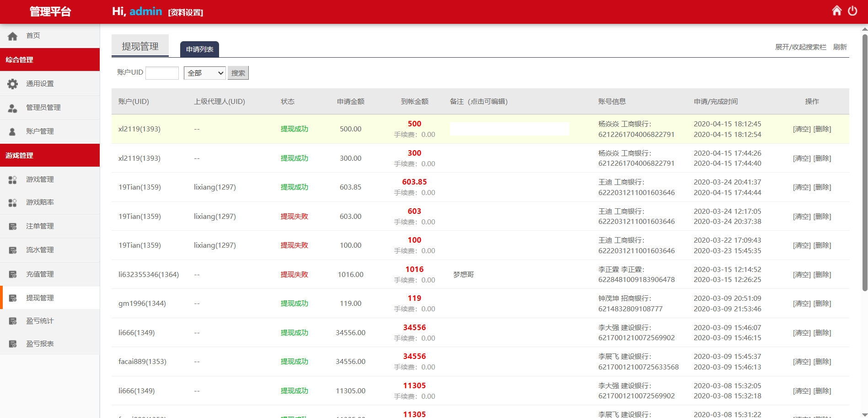Click the icon next to 盈亏统计
868x418 pixels.
point(13,321)
